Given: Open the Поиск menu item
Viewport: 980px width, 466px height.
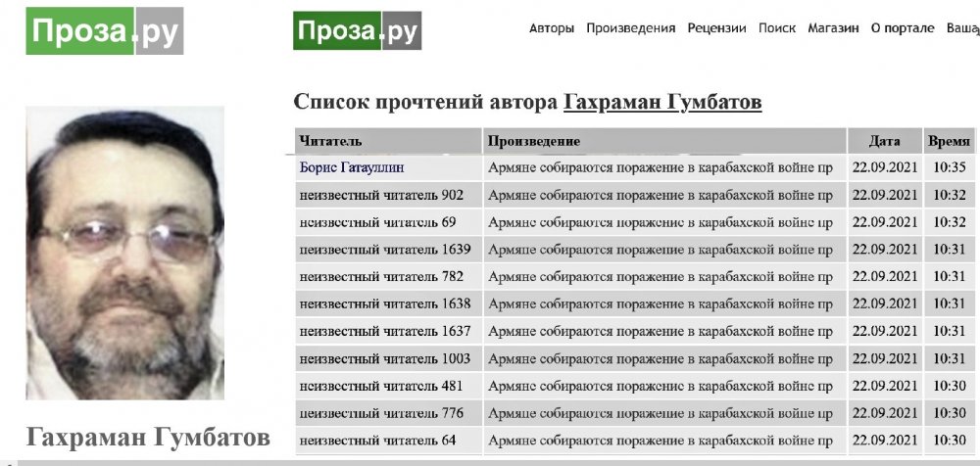Looking at the screenshot, I should (x=777, y=28).
